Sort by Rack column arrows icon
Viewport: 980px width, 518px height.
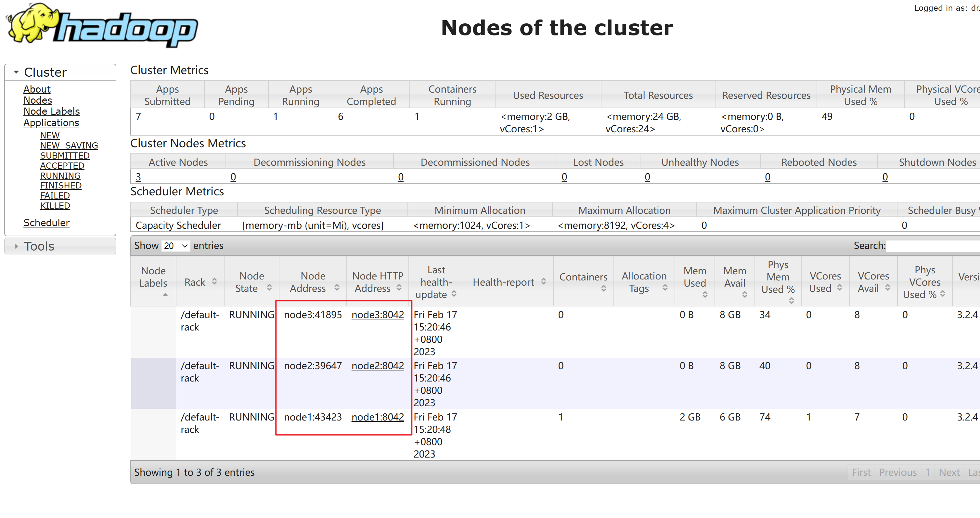coord(214,281)
